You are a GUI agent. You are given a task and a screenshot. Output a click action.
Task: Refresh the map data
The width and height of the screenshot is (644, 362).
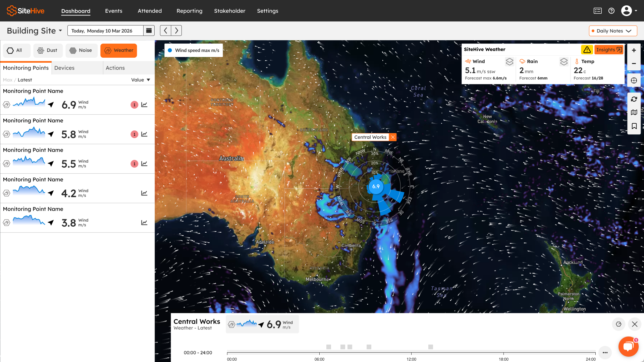pyautogui.click(x=634, y=99)
